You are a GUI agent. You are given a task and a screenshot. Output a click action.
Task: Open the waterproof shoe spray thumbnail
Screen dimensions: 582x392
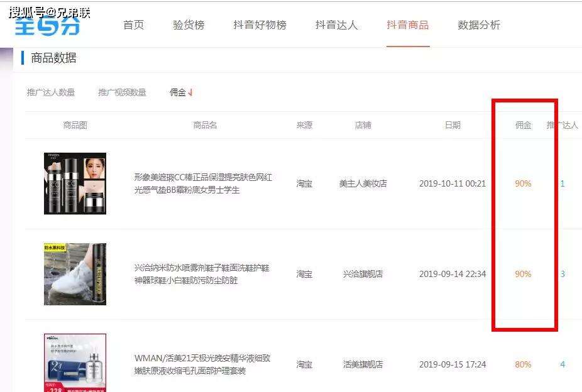click(x=75, y=274)
